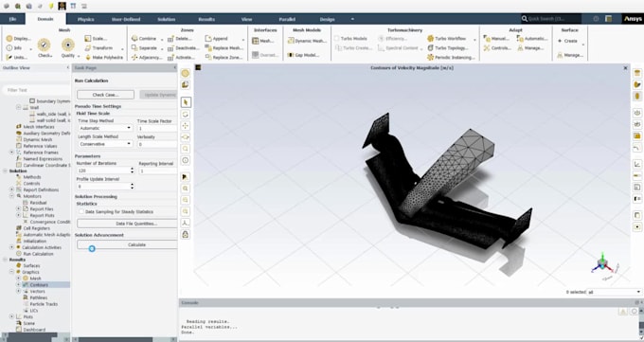Click the Scale mesh icon

click(x=87, y=38)
